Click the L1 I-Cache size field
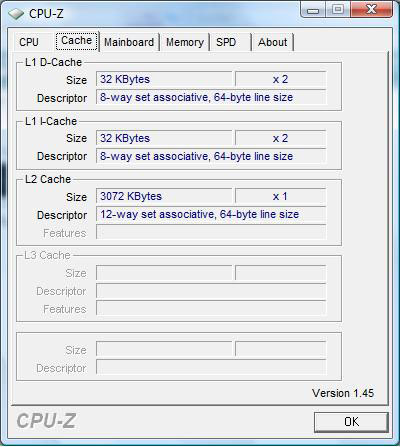This screenshot has width=401, height=447. pos(164,138)
